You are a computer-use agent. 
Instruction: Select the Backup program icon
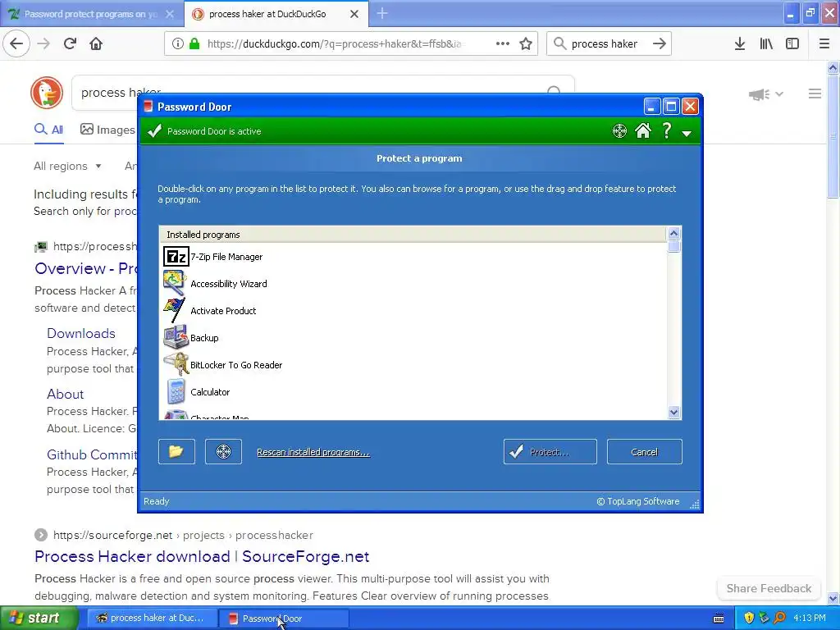click(x=176, y=337)
